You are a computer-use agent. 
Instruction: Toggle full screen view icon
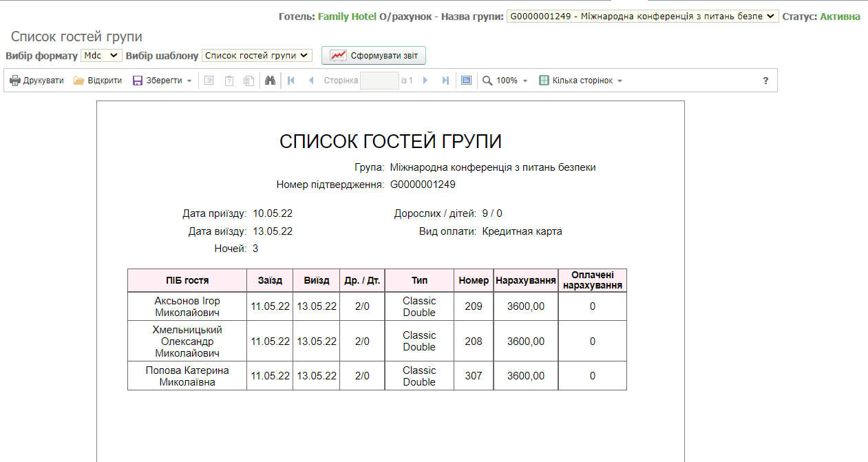tap(466, 81)
